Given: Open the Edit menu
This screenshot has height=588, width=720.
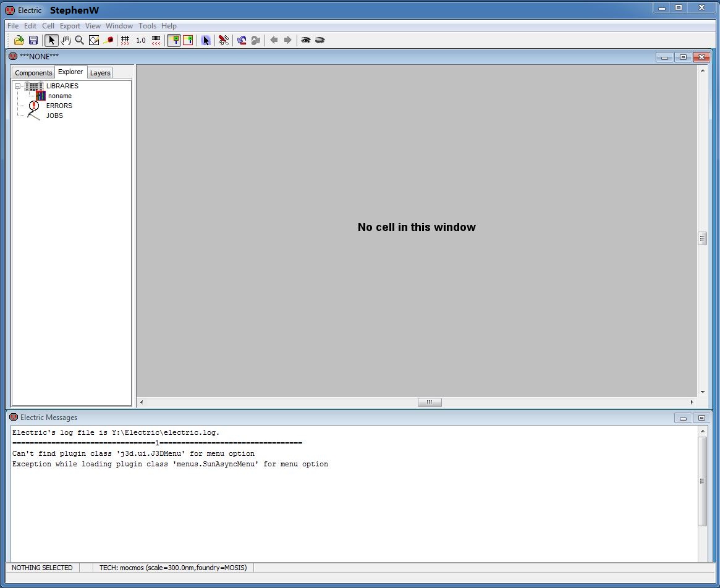Looking at the screenshot, I should click(30, 26).
